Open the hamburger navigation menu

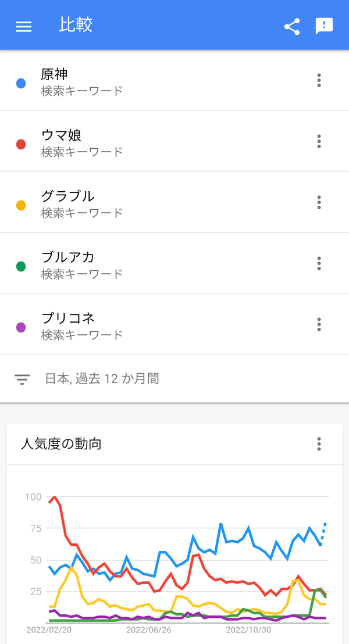point(23,26)
